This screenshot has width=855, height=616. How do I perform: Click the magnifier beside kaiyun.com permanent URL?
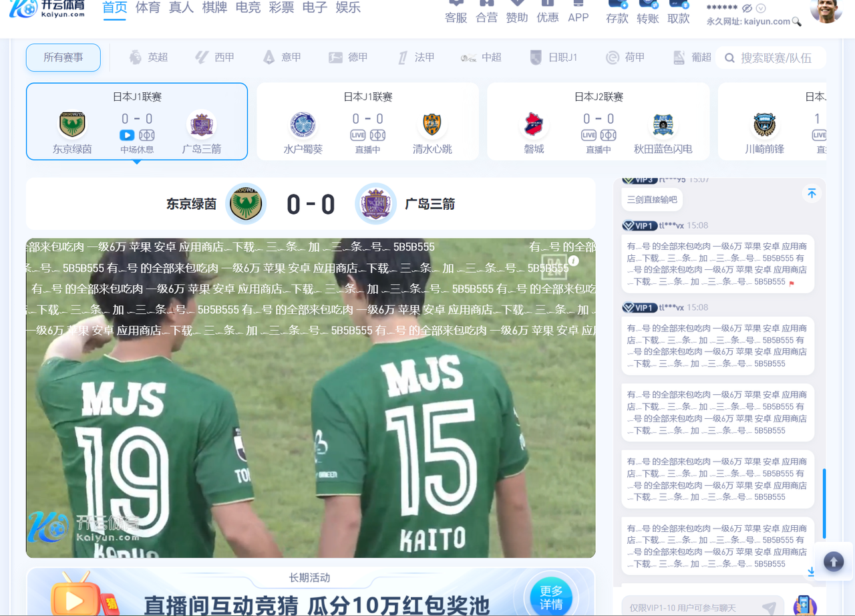tap(796, 21)
